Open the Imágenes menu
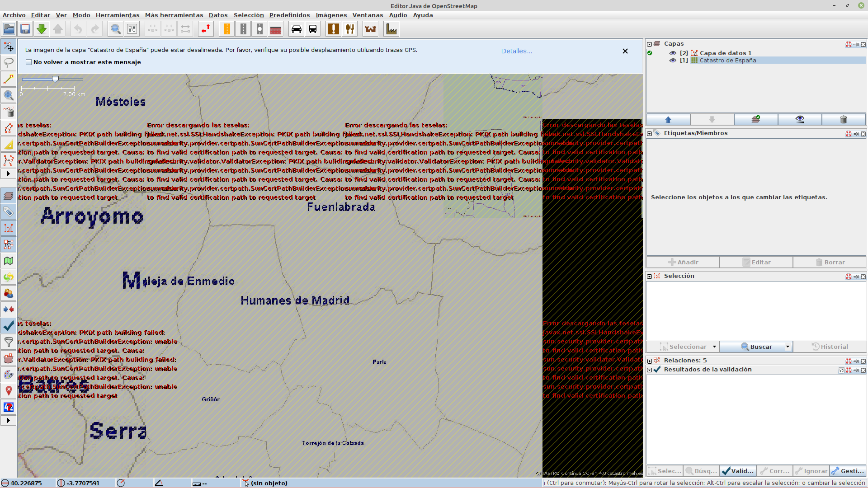The height and width of the screenshot is (488, 868). coord(331,15)
